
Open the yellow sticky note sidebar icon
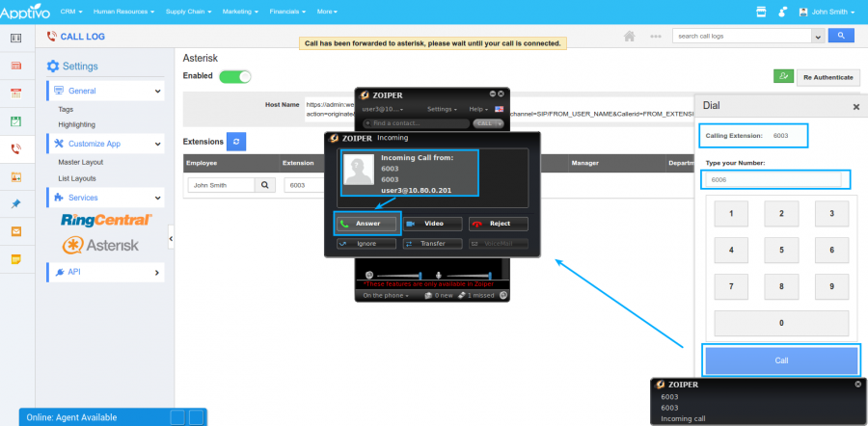point(16,259)
